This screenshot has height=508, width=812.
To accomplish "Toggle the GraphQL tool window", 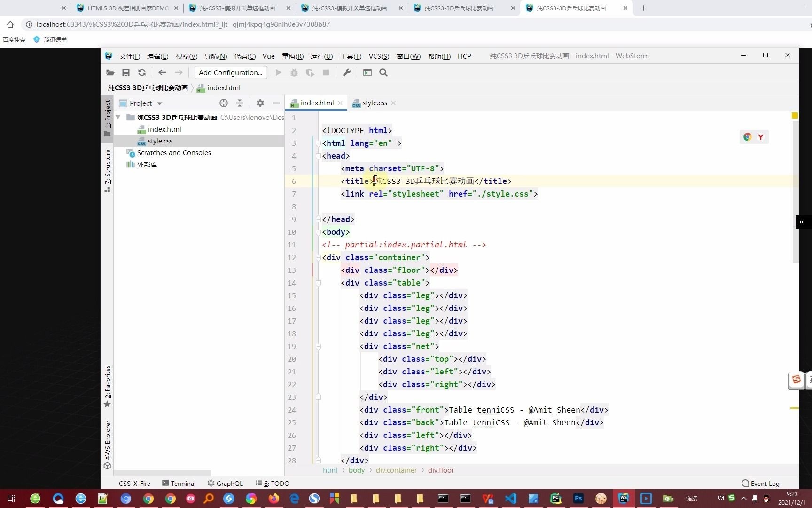I will pyautogui.click(x=226, y=484).
